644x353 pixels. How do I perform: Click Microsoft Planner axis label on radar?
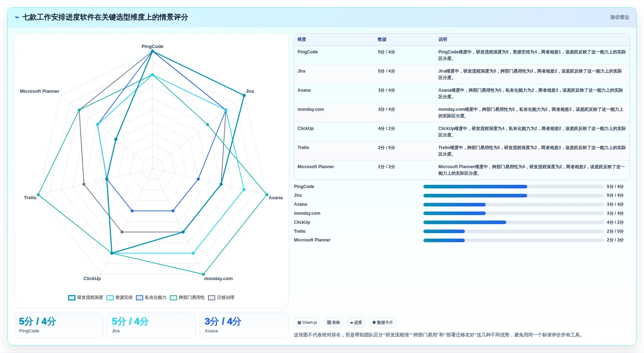point(40,91)
